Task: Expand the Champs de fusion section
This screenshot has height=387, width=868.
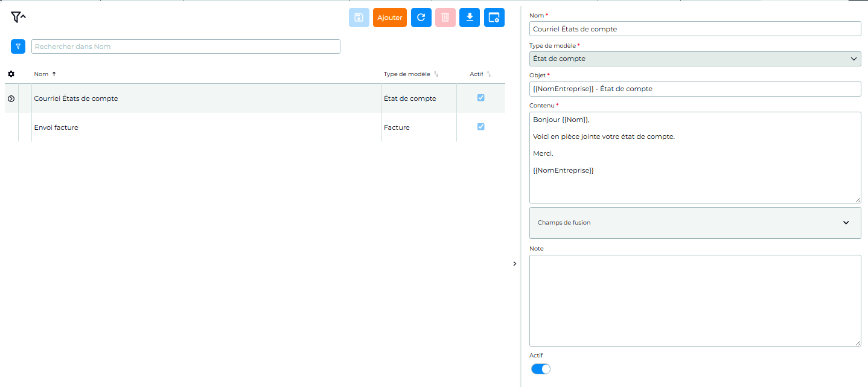Action: [x=695, y=223]
